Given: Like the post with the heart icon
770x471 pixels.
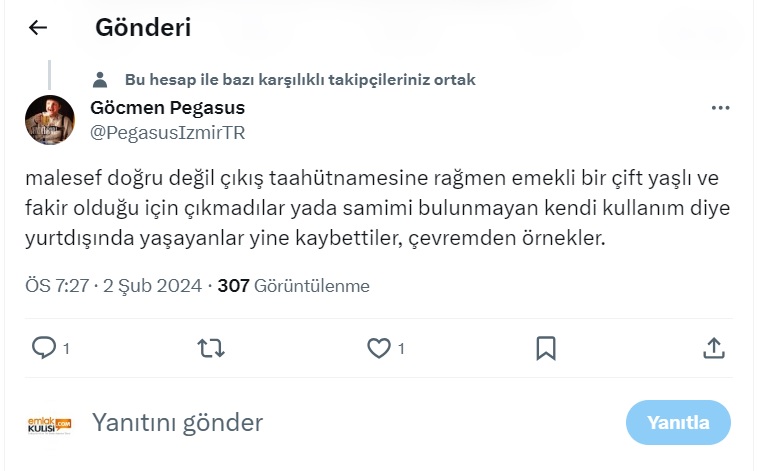Looking at the screenshot, I should [x=378, y=347].
